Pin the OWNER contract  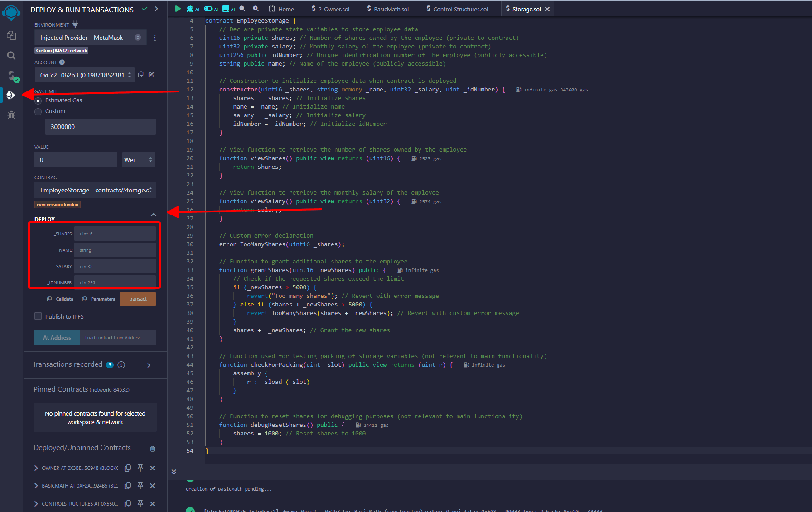pyautogui.click(x=140, y=468)
